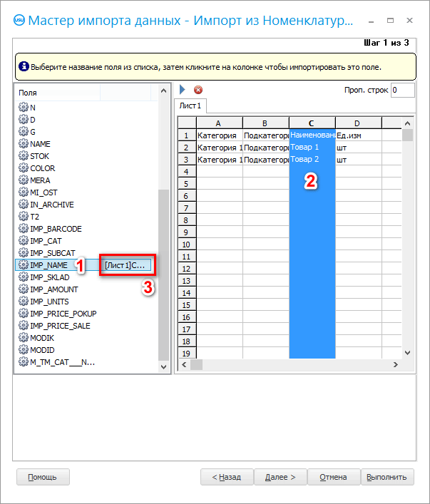The height and width of the screenshot is (504, 430).
Task: Click the gear icon of IN_ARCHIVE field
Action: (x=23, y=205)
